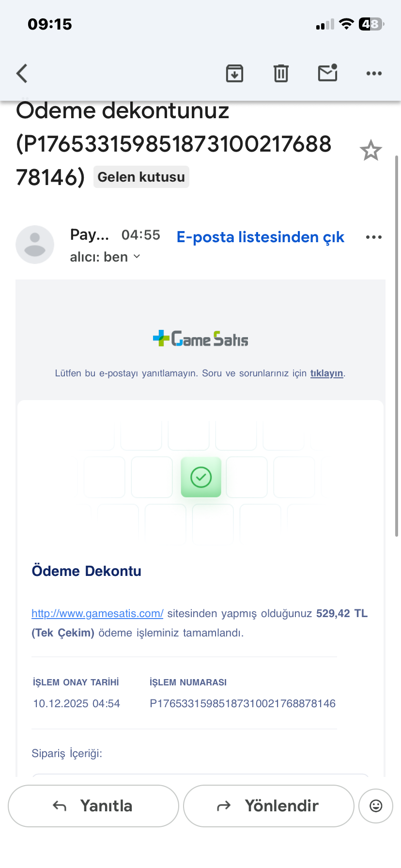Open the gamesatis.com website link
The image size is (401, 868).
[97, 613]
